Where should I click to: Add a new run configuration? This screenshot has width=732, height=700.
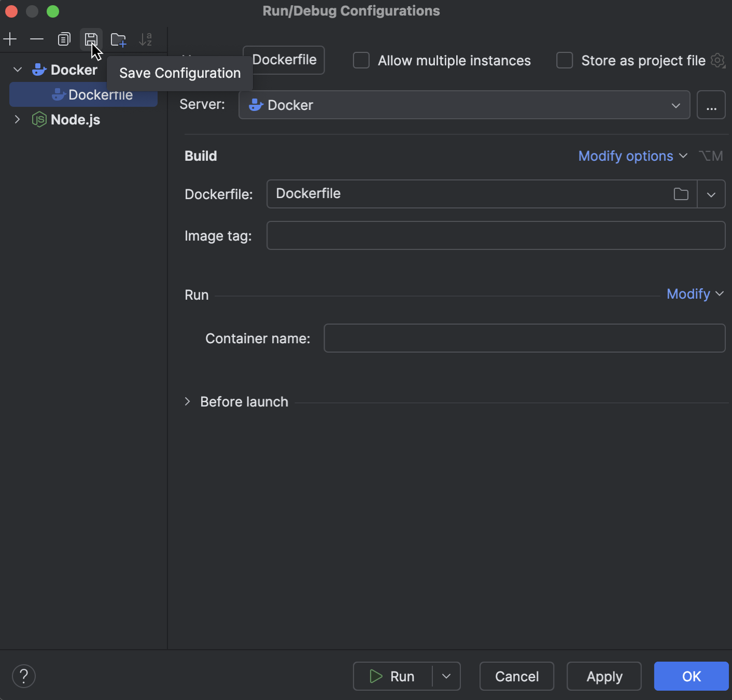click(x=10, y=39)
